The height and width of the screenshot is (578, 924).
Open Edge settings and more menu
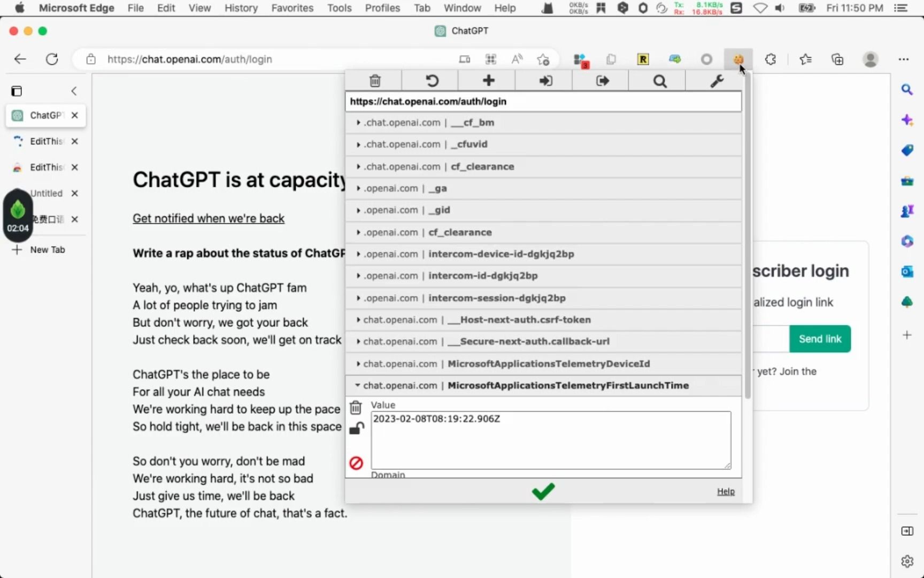[904, 59]
